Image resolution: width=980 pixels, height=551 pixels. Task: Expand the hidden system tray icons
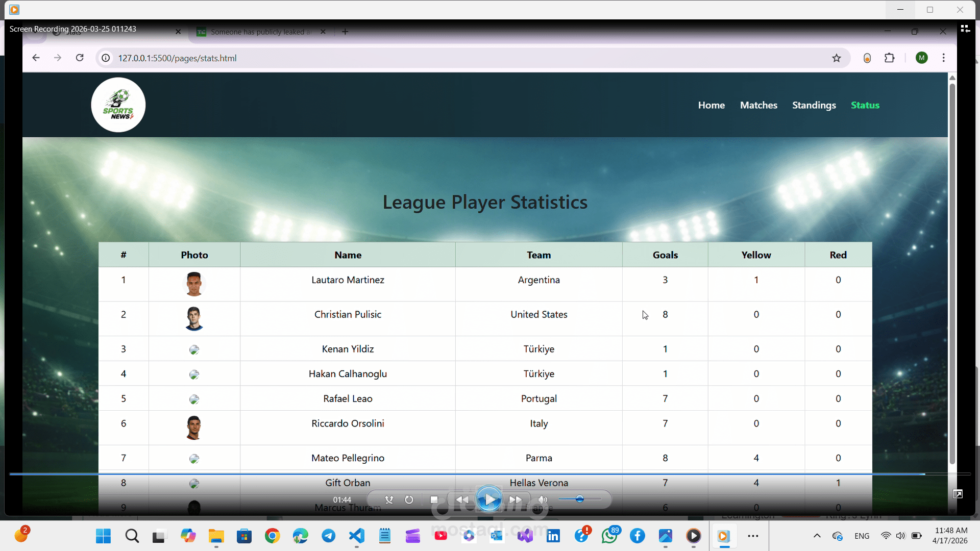coord(817,536)
